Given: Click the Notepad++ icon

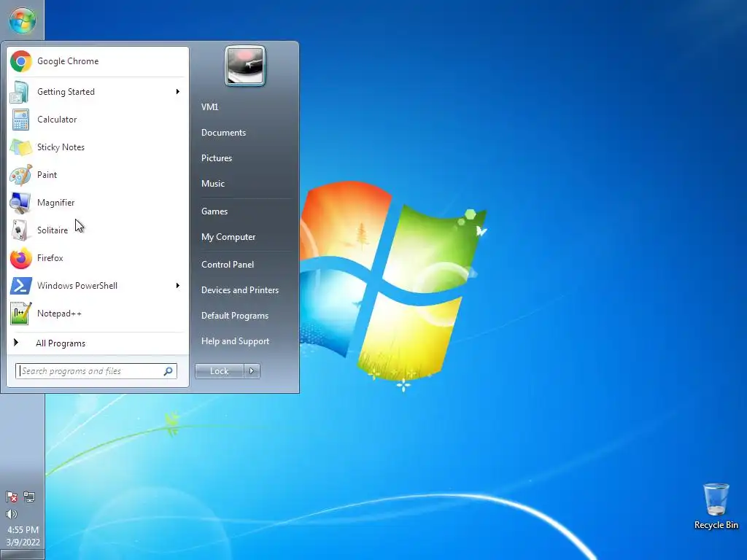Looking at the screenshot, I should [21, 314].
